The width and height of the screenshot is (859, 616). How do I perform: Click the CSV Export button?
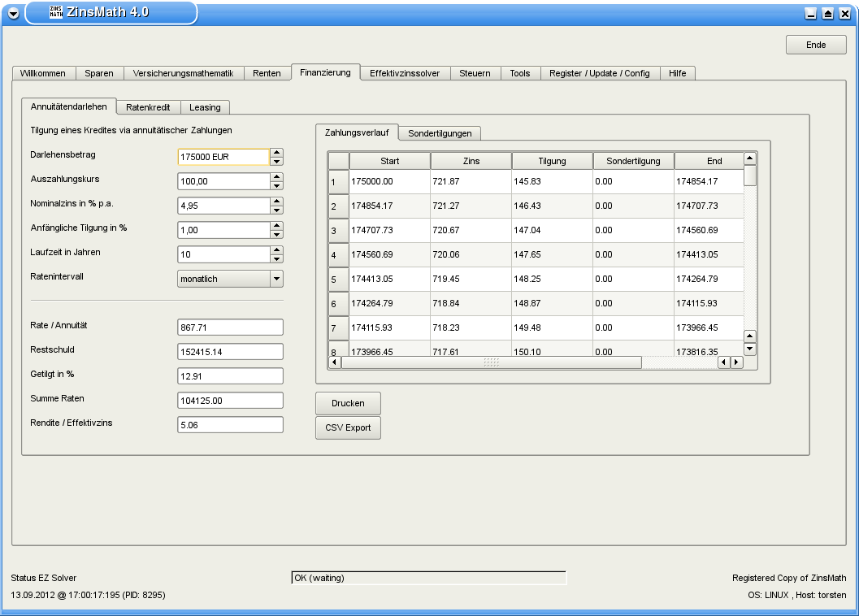347,427
